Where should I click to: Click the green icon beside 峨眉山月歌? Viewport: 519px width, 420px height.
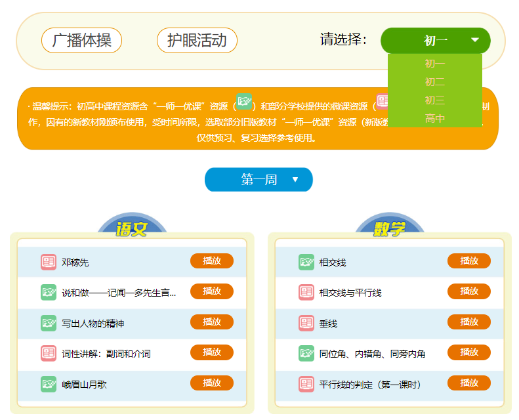[x=49, y=384]
